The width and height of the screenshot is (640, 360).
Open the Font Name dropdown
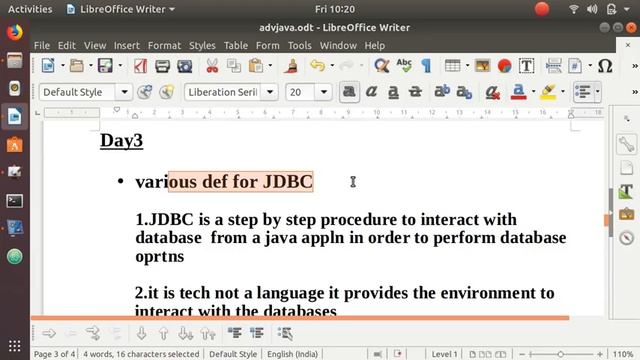point(270,92)
